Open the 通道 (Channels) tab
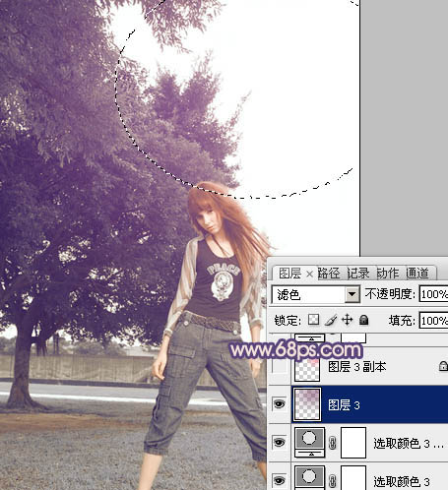The height and width of the screenshot is (490, 448). 417,274
